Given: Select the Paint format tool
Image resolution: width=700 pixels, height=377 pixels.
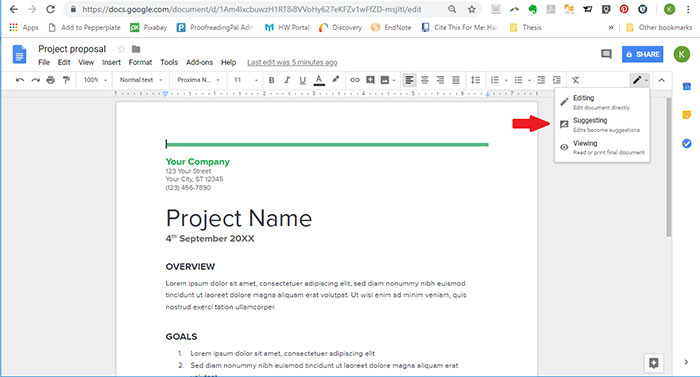Looking at the screenshot, I should point(66,80).
